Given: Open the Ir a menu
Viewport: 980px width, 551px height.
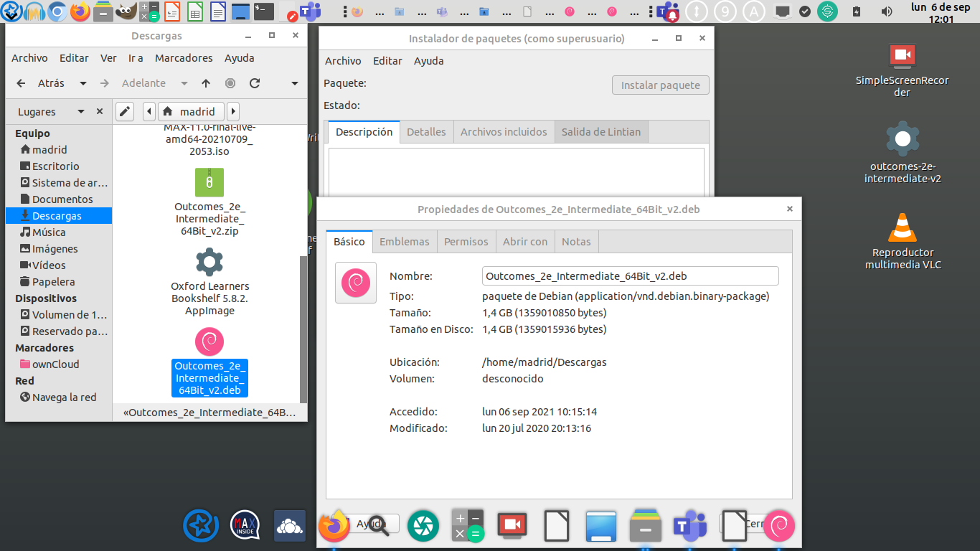Looking at the screenshot, I should coord(136,58).
